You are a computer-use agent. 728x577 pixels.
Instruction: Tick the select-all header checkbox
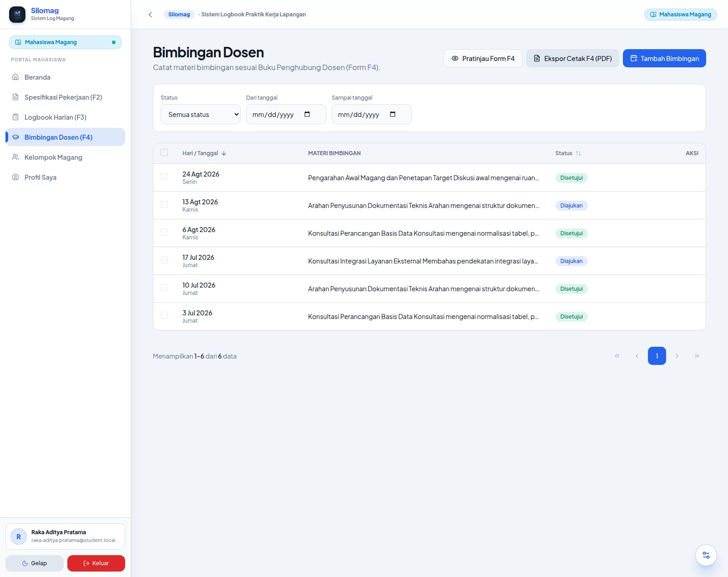[164, 153]
